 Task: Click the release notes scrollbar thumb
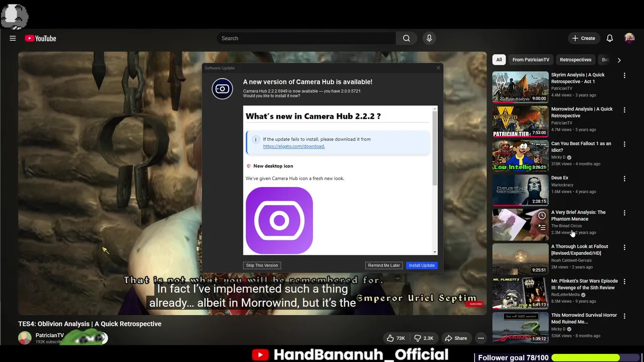click(435, 148)
